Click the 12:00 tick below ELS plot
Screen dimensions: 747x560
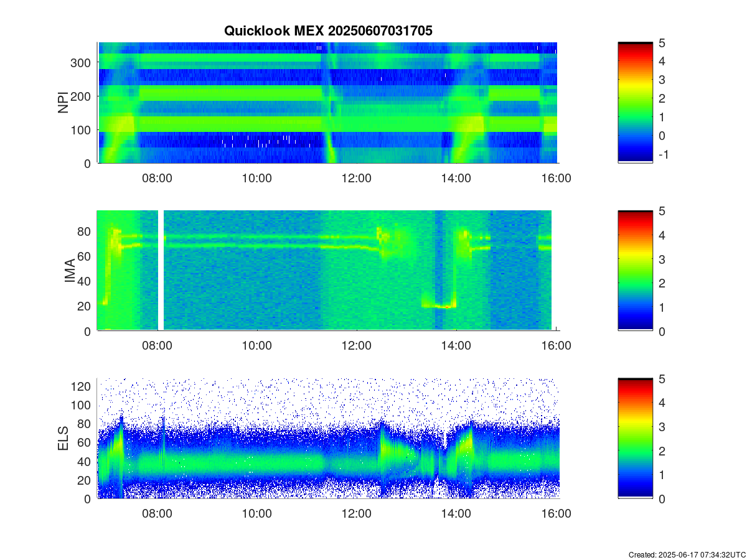click(x=357, y=513)
